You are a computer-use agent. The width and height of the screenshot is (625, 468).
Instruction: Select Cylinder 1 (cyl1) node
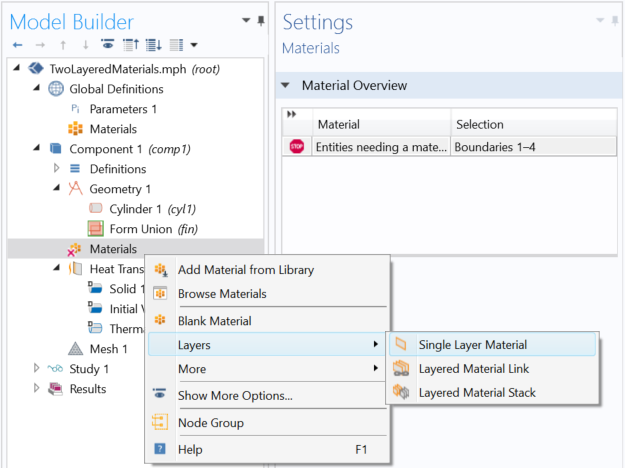pyautogui.click(x=152, y=209)
